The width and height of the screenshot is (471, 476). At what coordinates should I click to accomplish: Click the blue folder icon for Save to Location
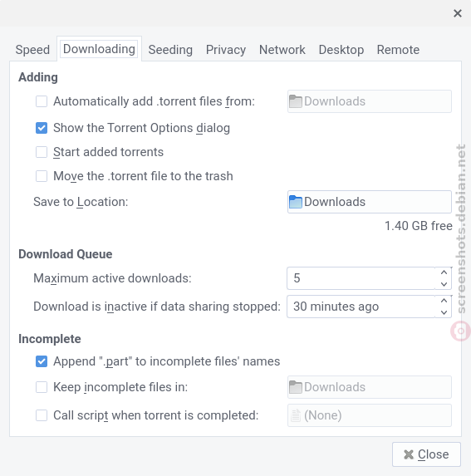[x=295, y=202]
